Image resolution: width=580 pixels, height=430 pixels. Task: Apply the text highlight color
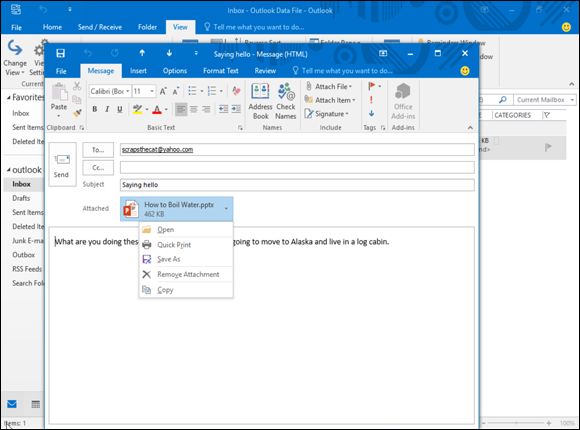pyautogui.click(x=138, y=109)
